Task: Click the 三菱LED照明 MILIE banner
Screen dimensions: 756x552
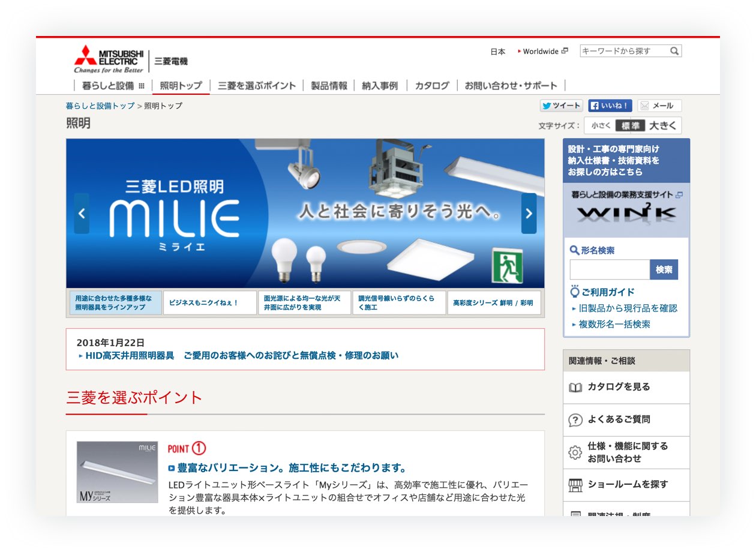Action: [x=305, y=214]
